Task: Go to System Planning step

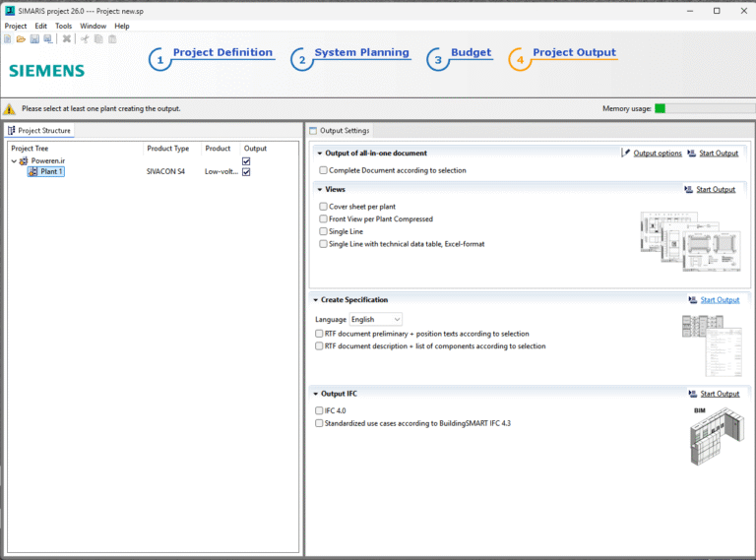Action: click(361, 52)
